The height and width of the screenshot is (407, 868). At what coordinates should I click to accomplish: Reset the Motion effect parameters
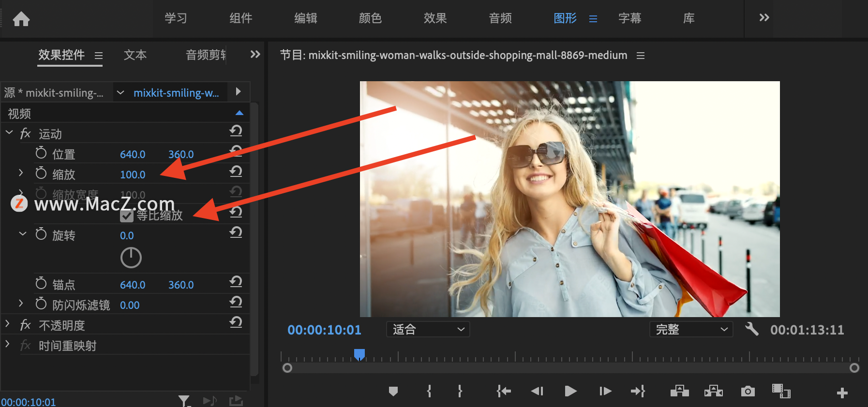(236, 131)
